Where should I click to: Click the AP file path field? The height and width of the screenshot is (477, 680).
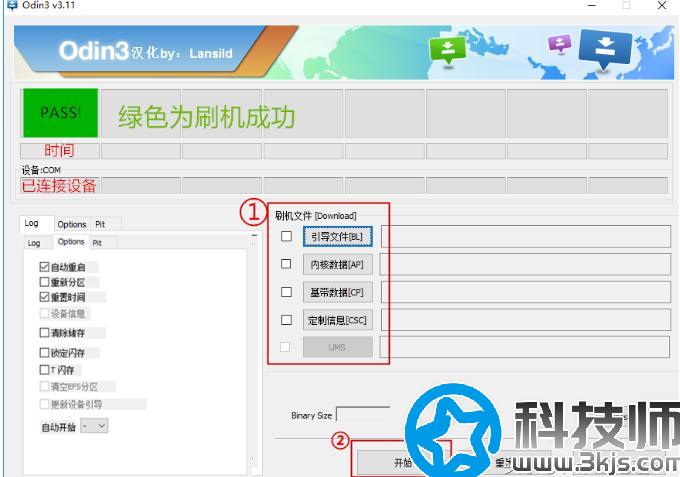click(526, 264)
